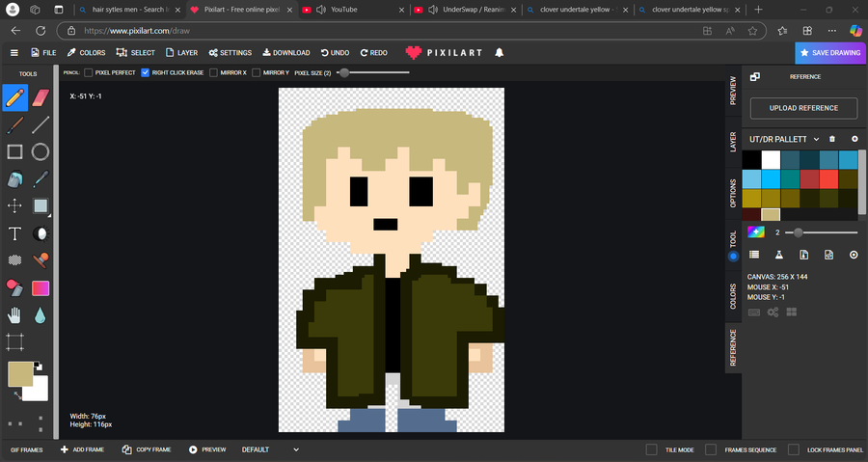Switch to the Colors side tab

733,296
